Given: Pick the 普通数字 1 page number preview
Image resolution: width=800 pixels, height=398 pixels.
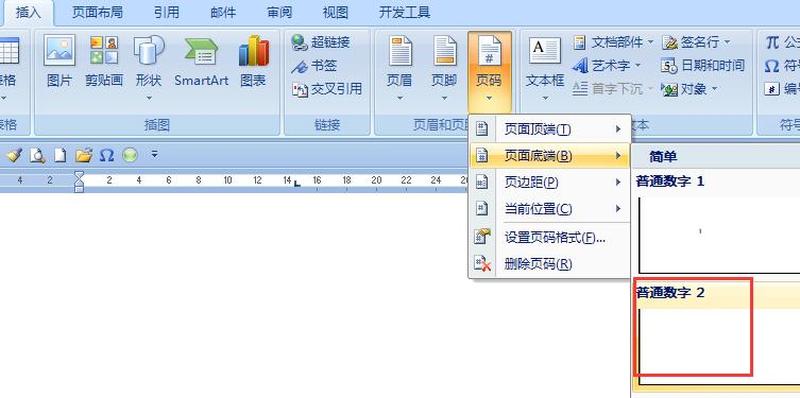Looking at the screenshot, I should 716,226.
